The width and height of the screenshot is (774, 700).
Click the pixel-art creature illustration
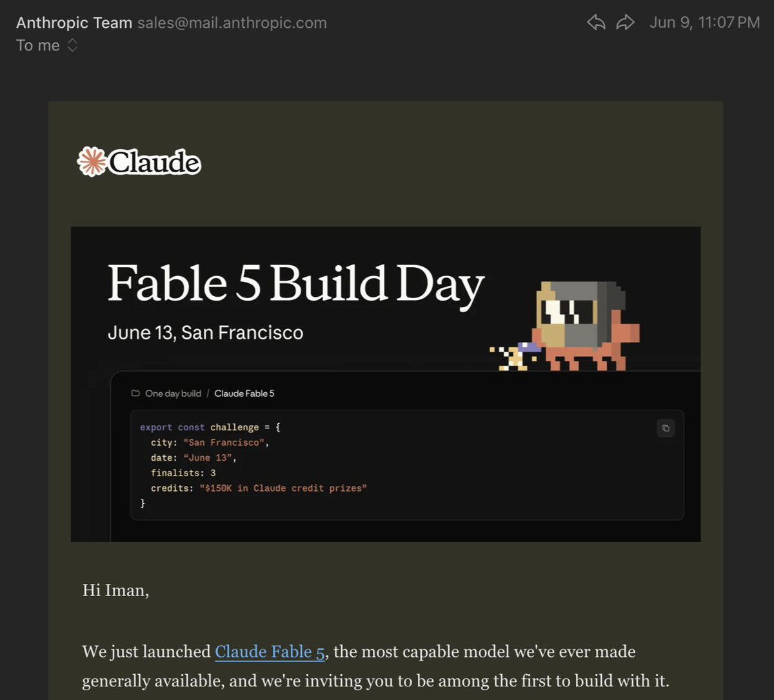click(x=566, y=325)
